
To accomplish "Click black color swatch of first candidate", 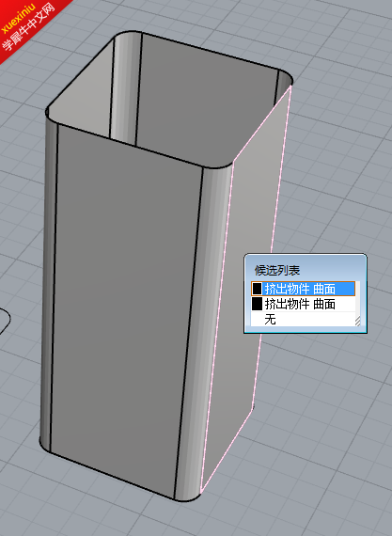I will (257, 289).
